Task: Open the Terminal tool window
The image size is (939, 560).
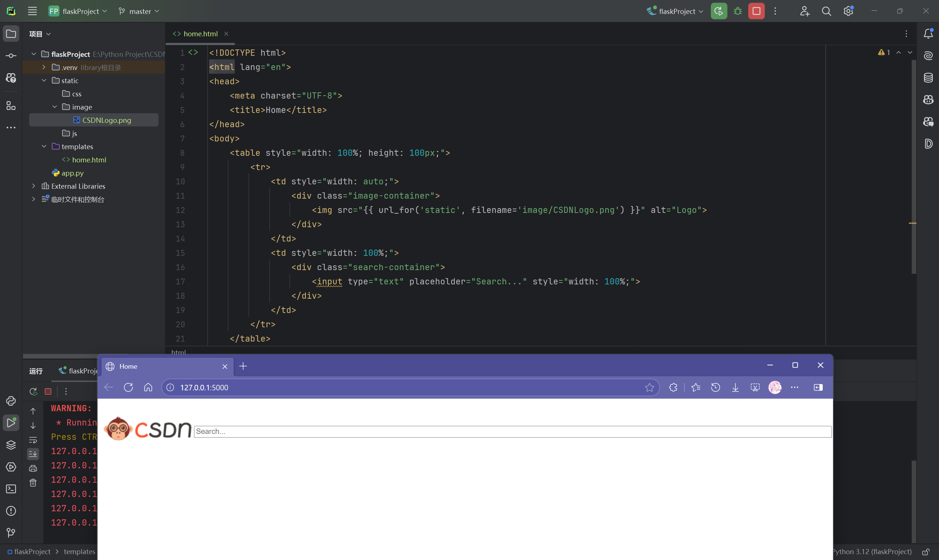Action: (x=11, y=489)
